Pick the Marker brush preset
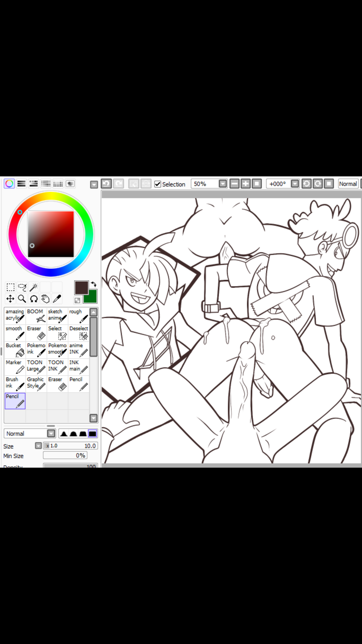Viewport: 362px width, 644px height. 15,366
